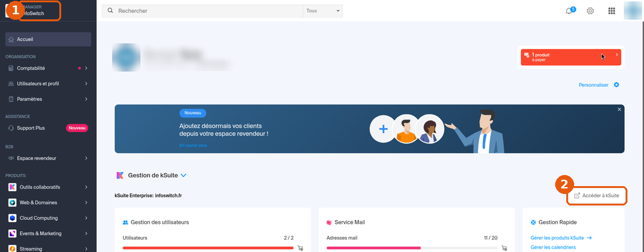Click the user avatar in top bar

pyautogui.click(x=633, y=11)
